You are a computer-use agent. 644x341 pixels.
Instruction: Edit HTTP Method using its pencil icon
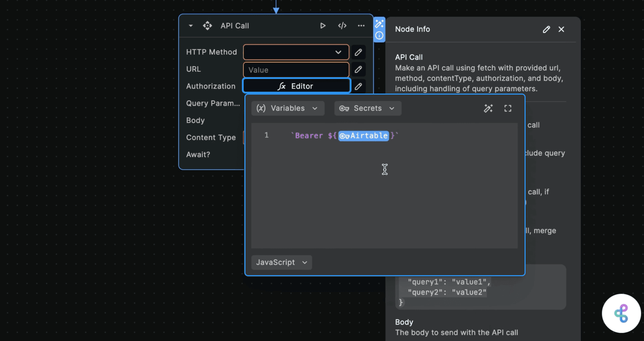(358, 52)
